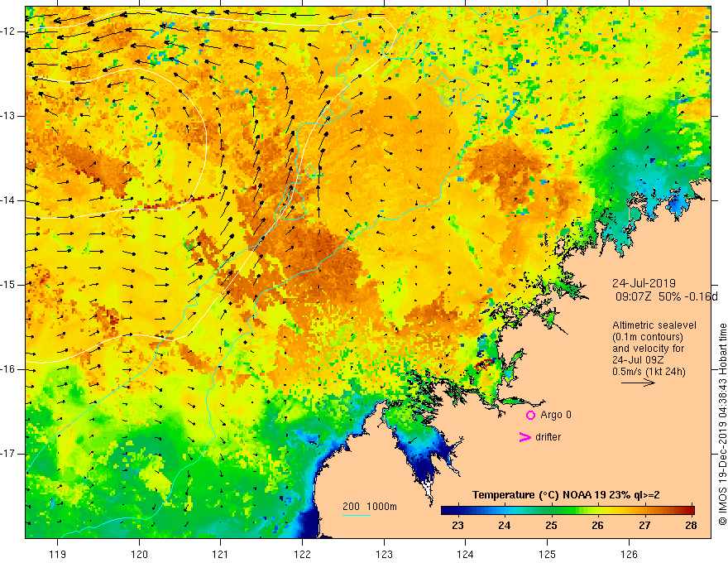The image size is (728, 563).
Task: Click the latitude label '-15'
Action: [x=9, y=285]
